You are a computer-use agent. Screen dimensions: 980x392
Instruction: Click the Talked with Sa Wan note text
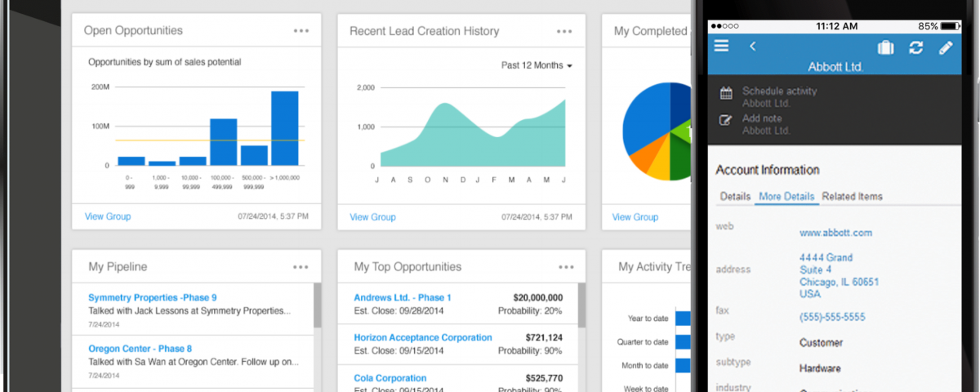pyautogui.click(x=194, y=362)
